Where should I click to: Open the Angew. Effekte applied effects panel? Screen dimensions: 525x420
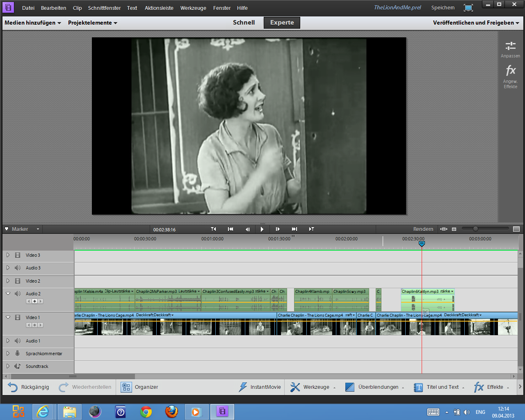[x=510, y=77]
